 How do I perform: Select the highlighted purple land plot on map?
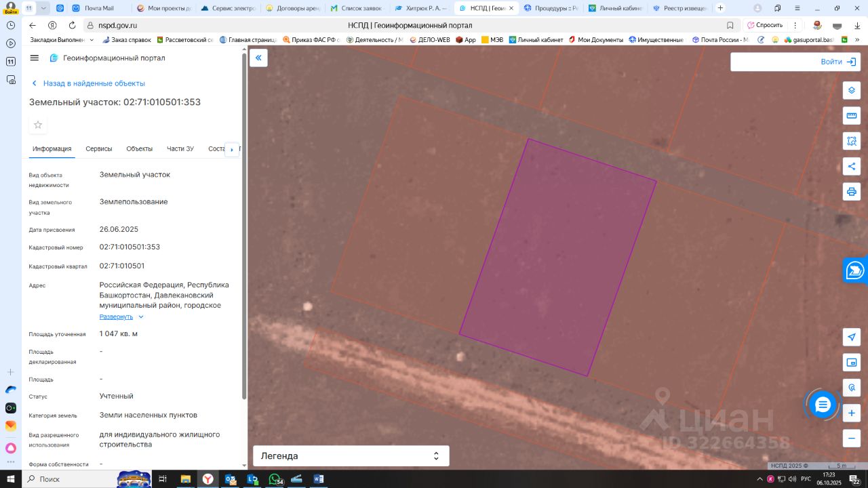557,258
